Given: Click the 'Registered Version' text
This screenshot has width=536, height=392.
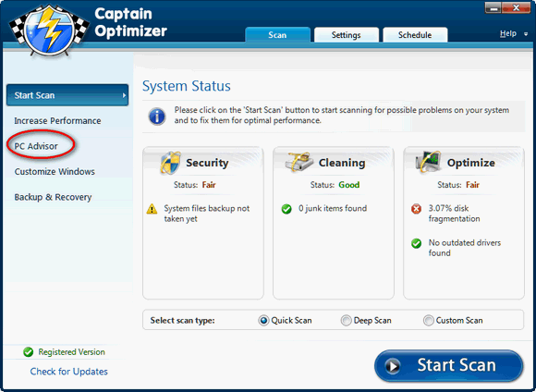Looking at the screenshot, I should click(x=71, y=352).
